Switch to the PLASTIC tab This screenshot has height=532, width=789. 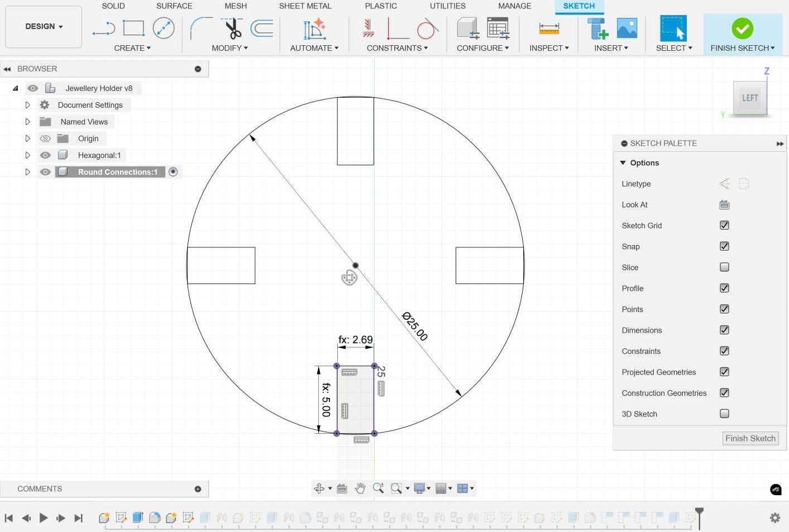coord(381,6)
